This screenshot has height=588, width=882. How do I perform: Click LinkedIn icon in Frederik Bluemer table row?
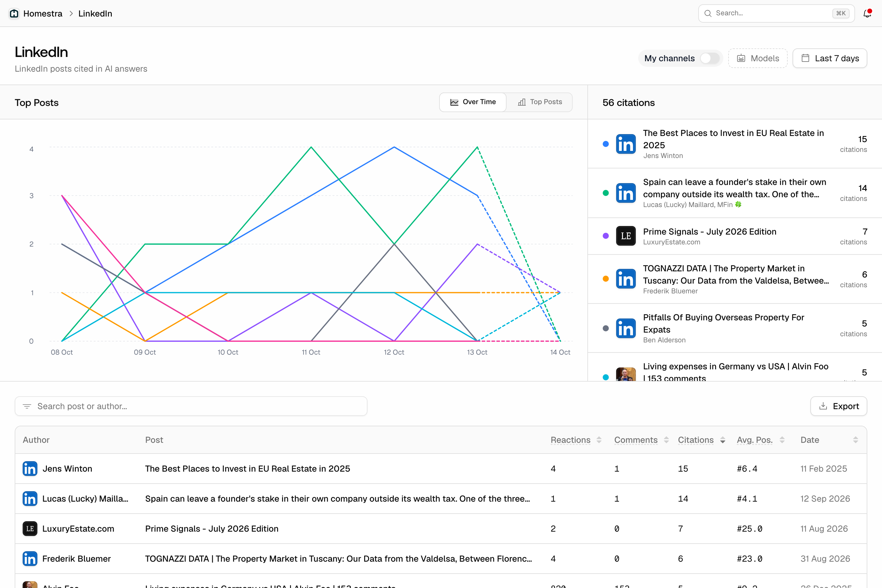[30, 559]
